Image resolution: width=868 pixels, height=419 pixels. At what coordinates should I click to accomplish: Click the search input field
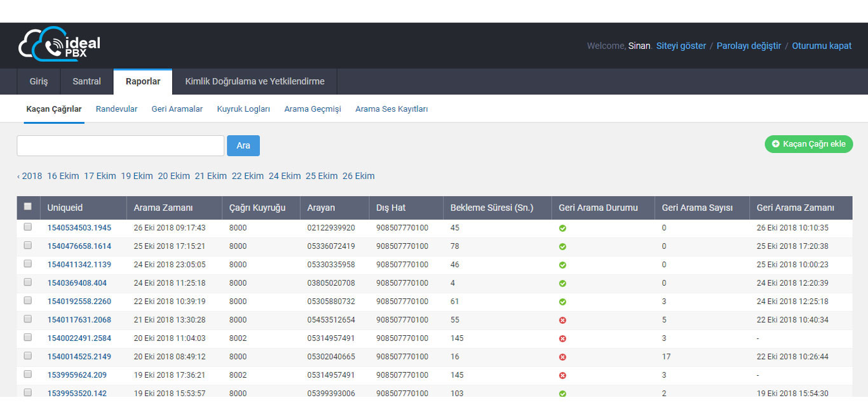click(x=120, y=145)
